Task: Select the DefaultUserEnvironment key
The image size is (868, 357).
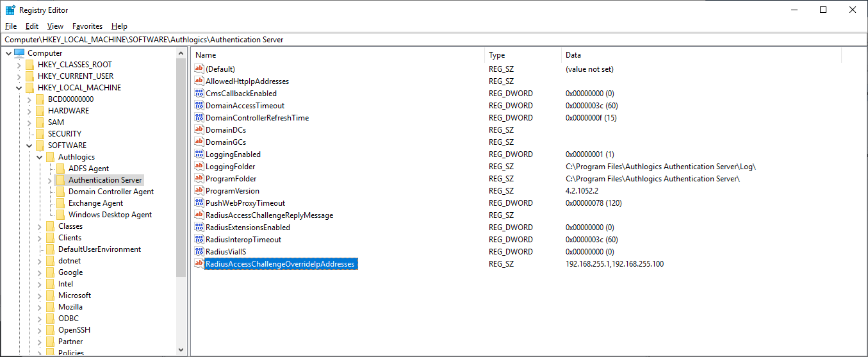Action: click(99, 249)
